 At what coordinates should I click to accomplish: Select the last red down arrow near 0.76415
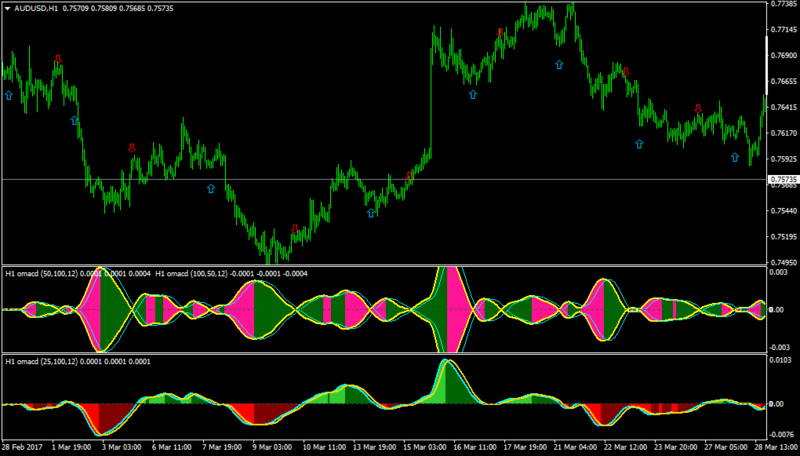coord(698,108)
